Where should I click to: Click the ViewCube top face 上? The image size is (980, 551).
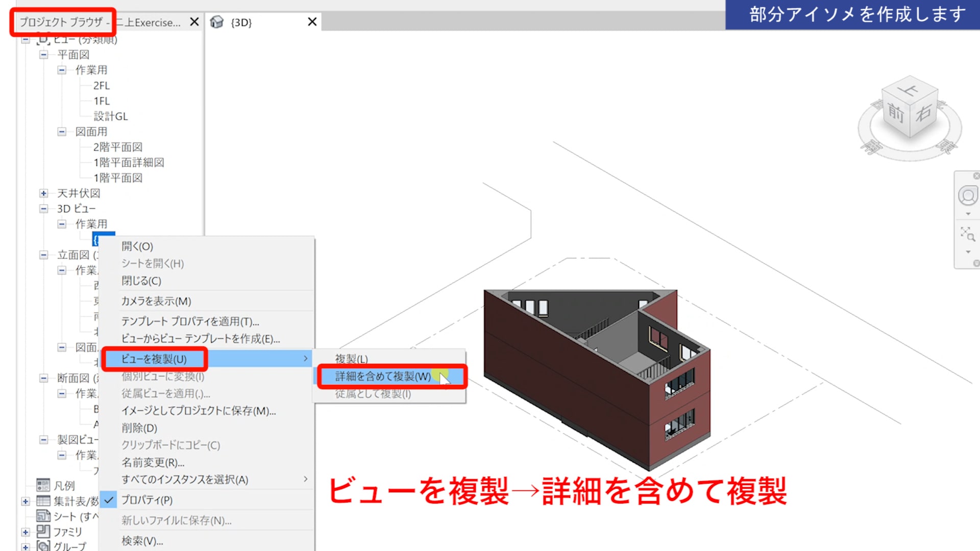click(909, 90)
